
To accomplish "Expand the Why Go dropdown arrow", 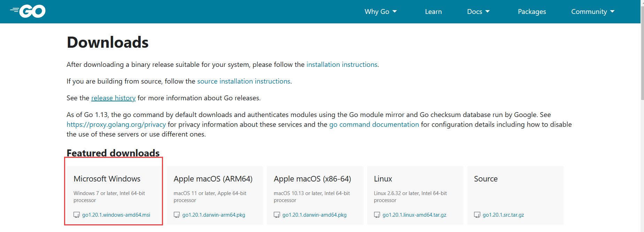I will tap(395, 11).
